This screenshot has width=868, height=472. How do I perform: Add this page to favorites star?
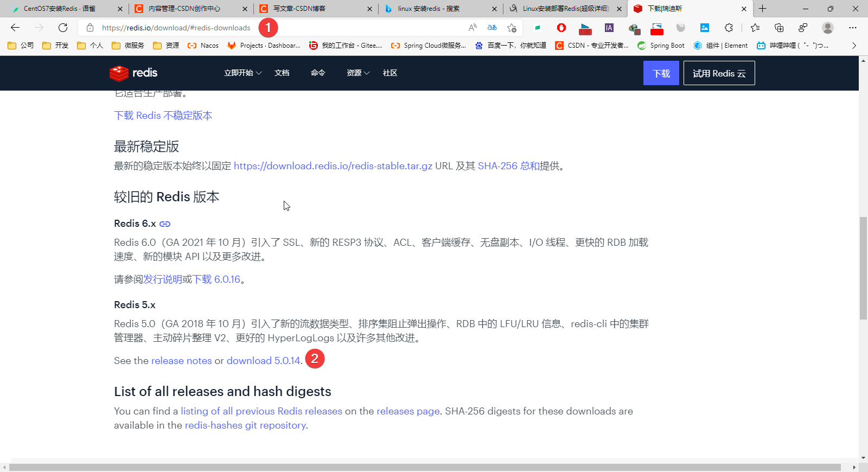(x=512, y=28)
